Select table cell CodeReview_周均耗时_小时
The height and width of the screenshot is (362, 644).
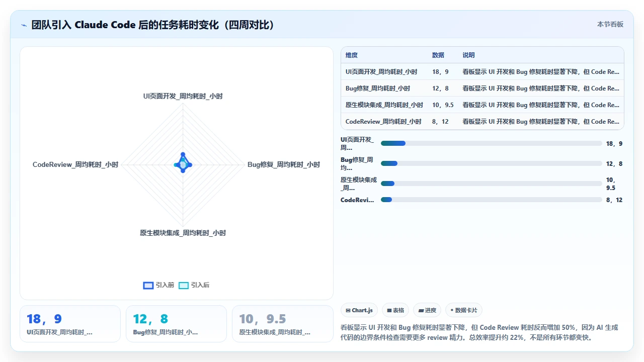(x=383, y=122)
